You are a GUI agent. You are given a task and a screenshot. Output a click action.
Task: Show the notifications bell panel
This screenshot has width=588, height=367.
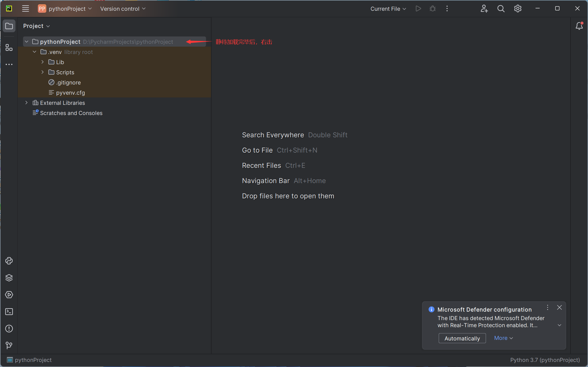(579, 26)
